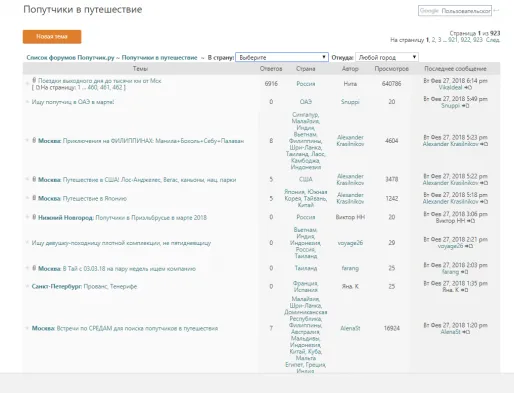Click the last-post icon next to Яна. К's timestamp
The image size is (514, 393).
click(464, 290)
